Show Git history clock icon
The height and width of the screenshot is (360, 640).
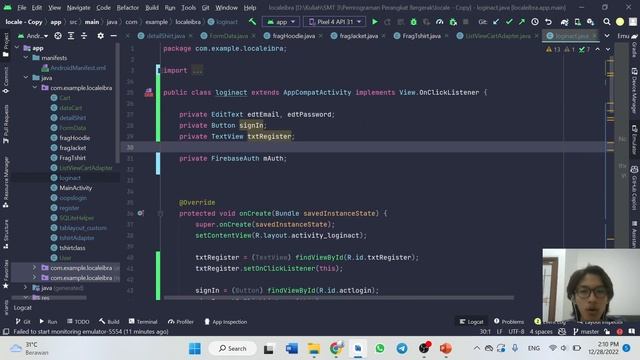click(x=535, y=22)
